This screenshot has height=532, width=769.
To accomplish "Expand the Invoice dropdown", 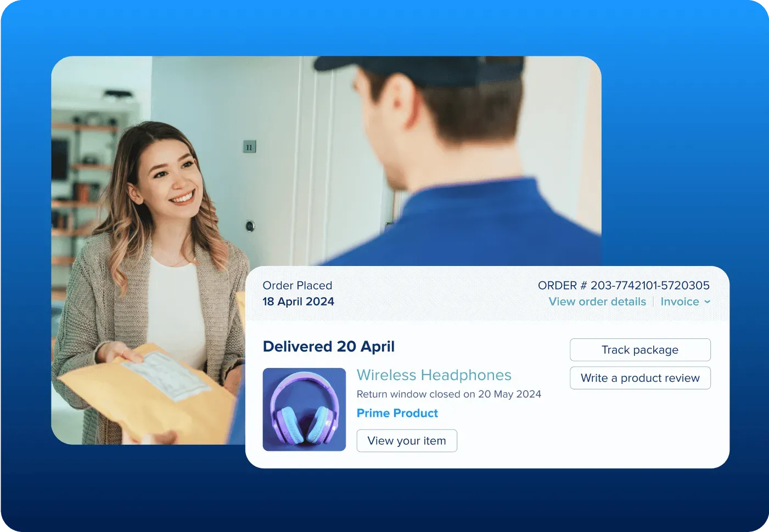I will click(680, 302).
